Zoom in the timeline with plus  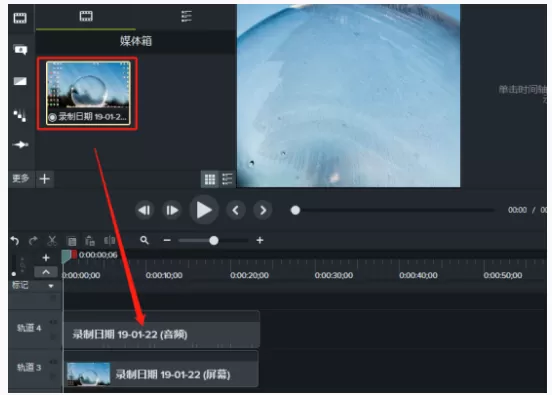pos(260,240)
